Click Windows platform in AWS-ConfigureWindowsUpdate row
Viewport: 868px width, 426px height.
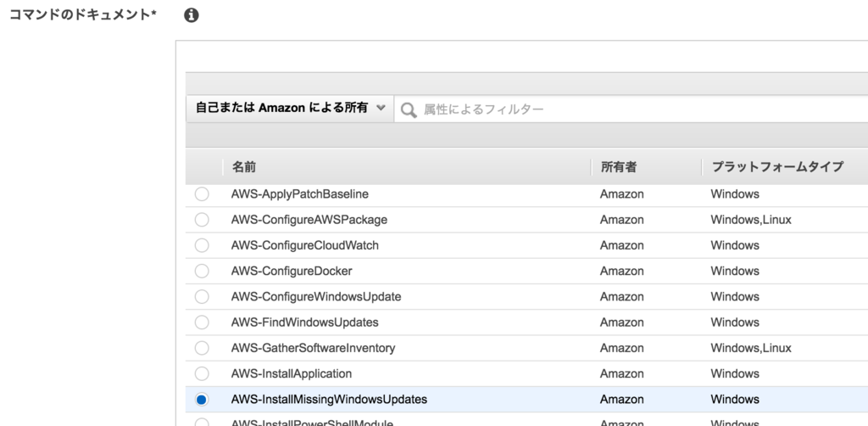735,297
